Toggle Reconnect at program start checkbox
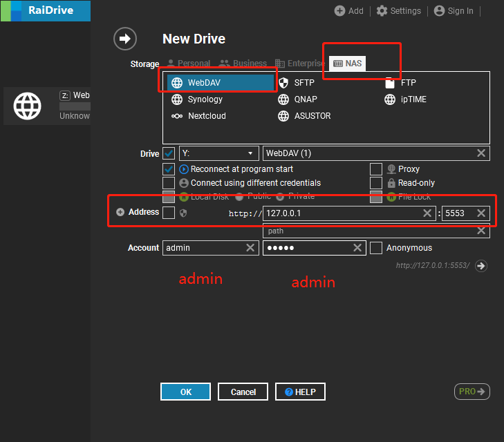This screenshot has width=504, height=442. [x=169, y=169]
